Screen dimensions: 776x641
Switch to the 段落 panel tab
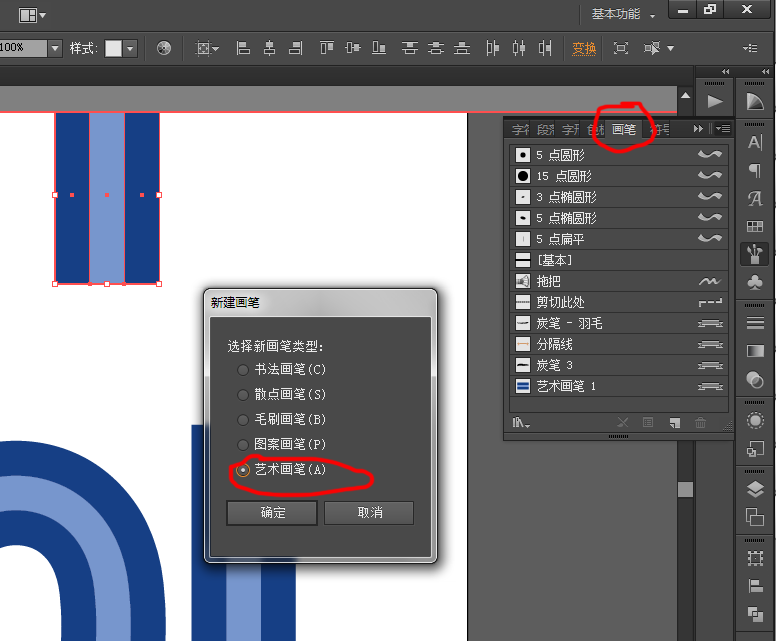pyautogui.click(x=545, y=130)
